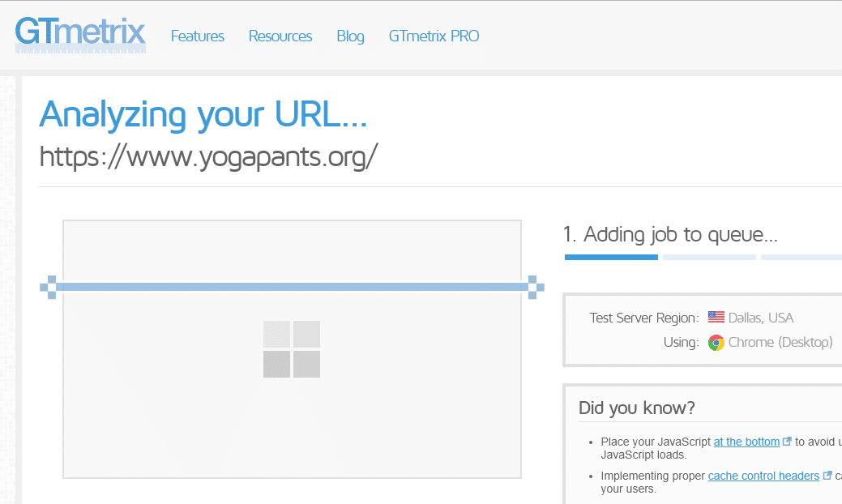Click the 'at the bottom' link
Image resolution: width=842 pixels, height=504 pixels.
746,442
